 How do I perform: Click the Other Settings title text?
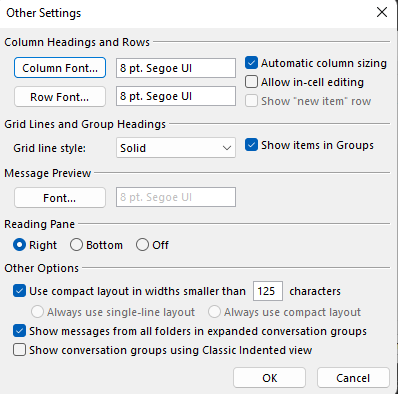coord(44,13)
